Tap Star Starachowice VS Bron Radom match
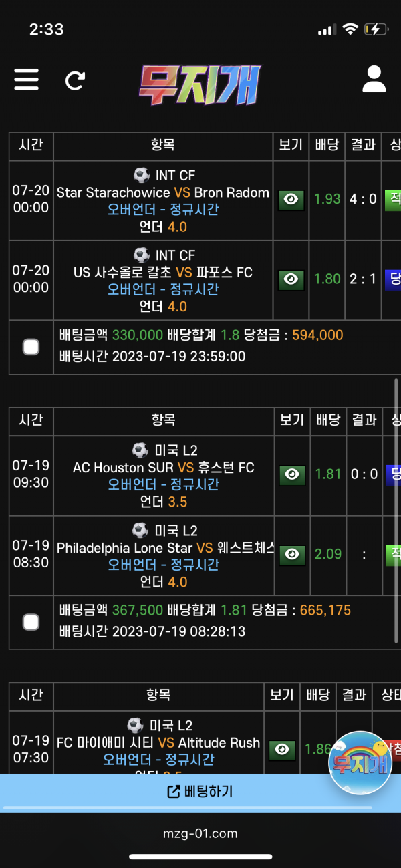This screenshot has width=401, height=868. coord(163,193)
